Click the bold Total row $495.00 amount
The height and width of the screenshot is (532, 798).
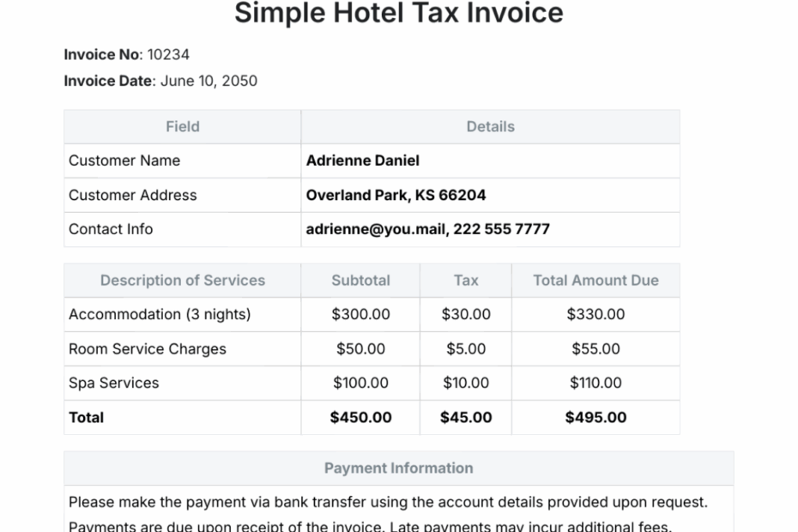coord(595,418)
